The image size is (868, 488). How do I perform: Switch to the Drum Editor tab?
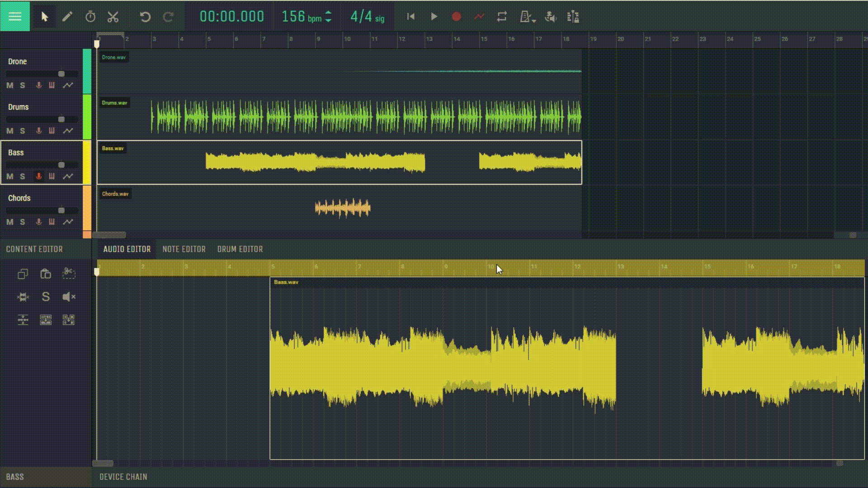click(240, 249)
